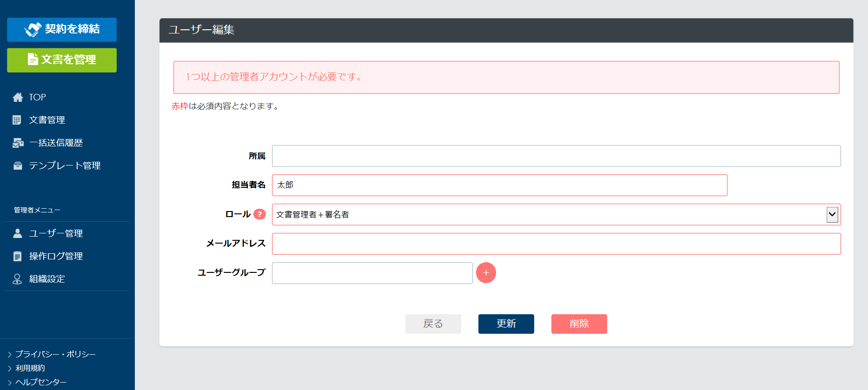Expand the ロール dropdown arrow
Viewport: 868px width, 390px height.
coord(832,215)
